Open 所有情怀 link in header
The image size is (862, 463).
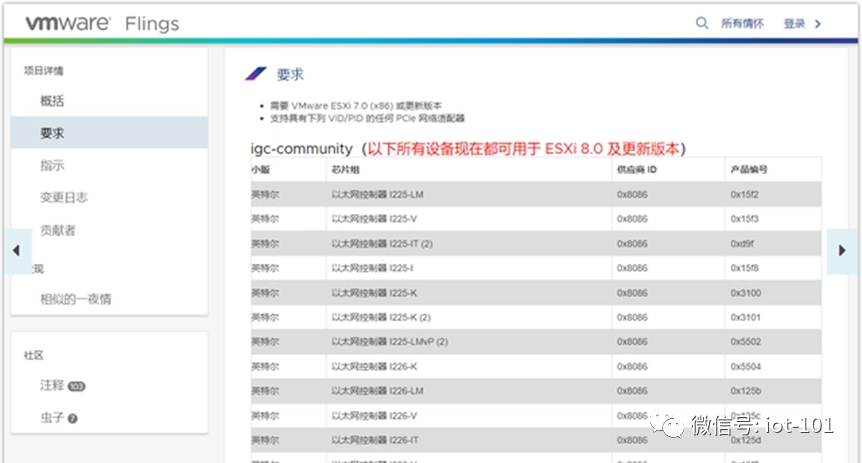(742, 24)
